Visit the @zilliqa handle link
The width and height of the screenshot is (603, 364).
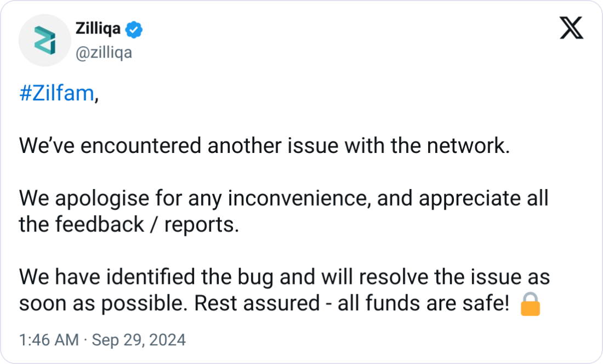click(104, 53)
